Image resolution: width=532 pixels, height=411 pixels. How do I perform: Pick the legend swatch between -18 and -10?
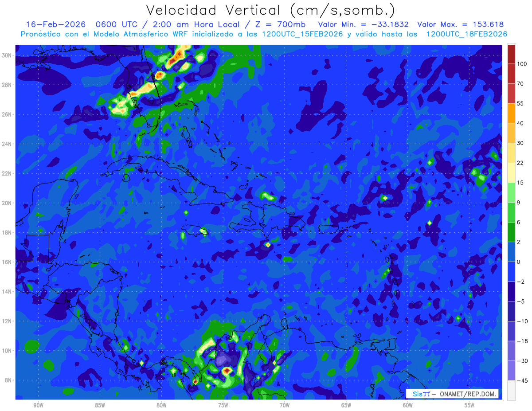(511, 331)
